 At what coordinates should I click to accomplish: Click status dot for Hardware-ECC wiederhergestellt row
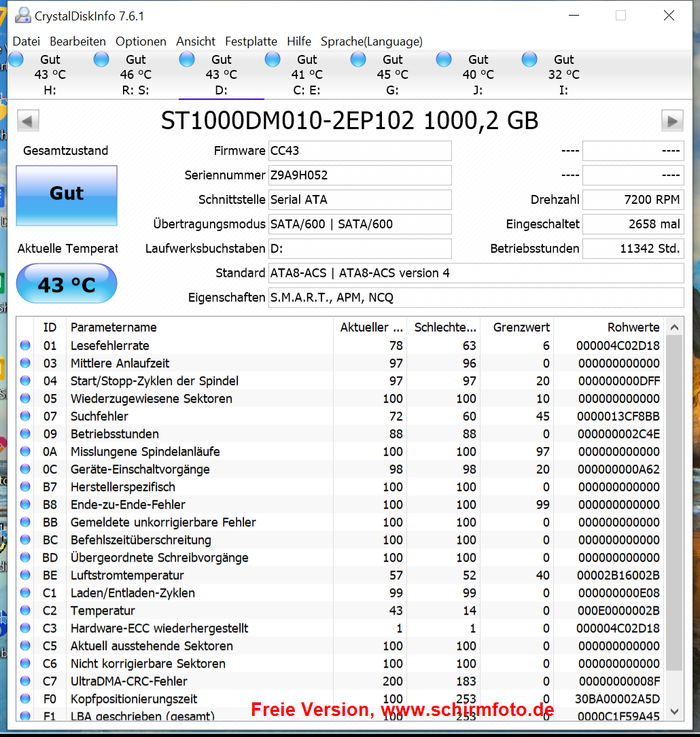25,628
